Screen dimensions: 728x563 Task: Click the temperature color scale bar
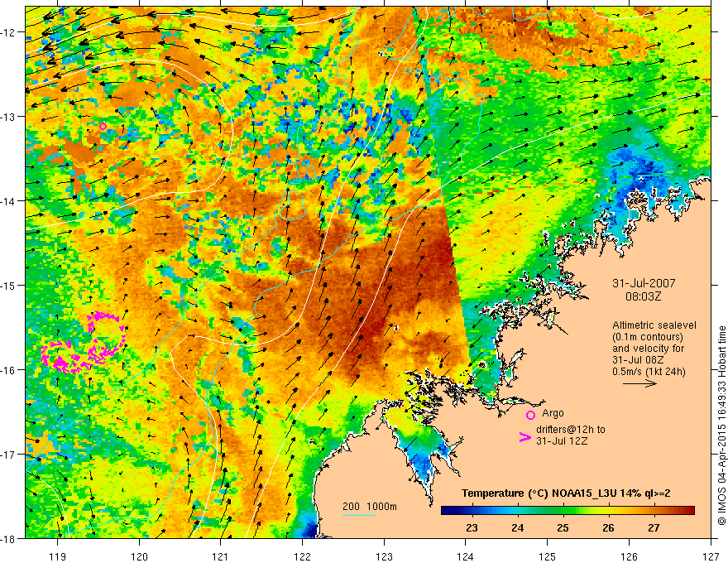pyautogui.click(x=568, y=511)
